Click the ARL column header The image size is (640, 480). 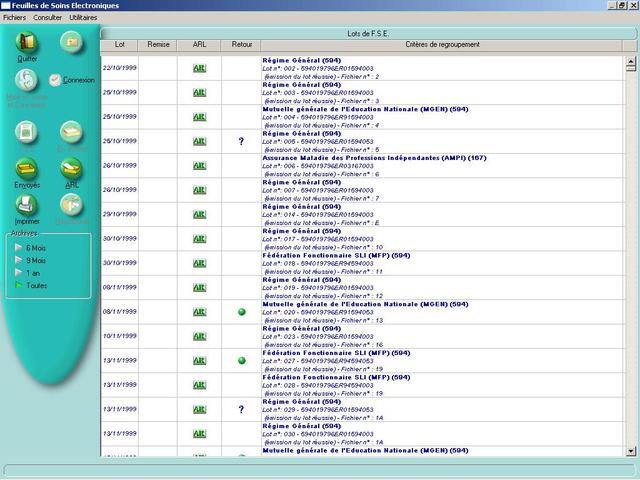(x=199, y=45)
